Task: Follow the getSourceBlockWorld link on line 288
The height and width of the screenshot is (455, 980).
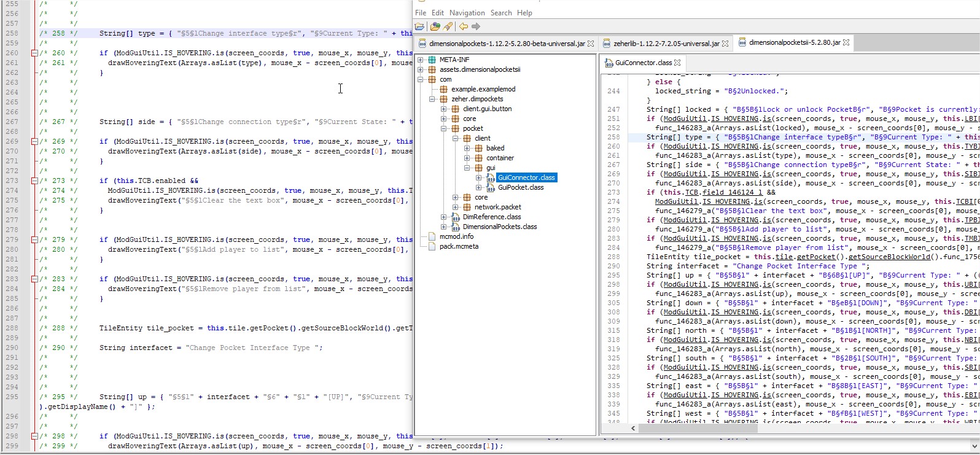Action: tap(890, 257)
